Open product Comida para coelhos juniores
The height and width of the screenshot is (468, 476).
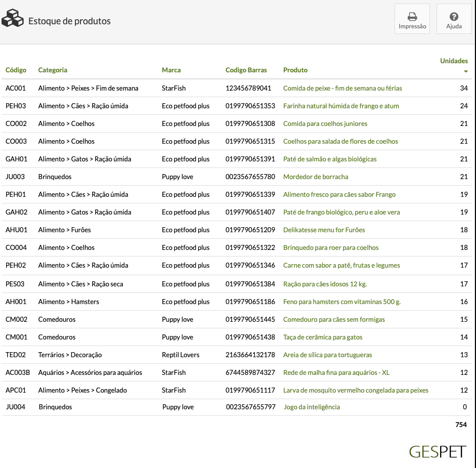325,123
